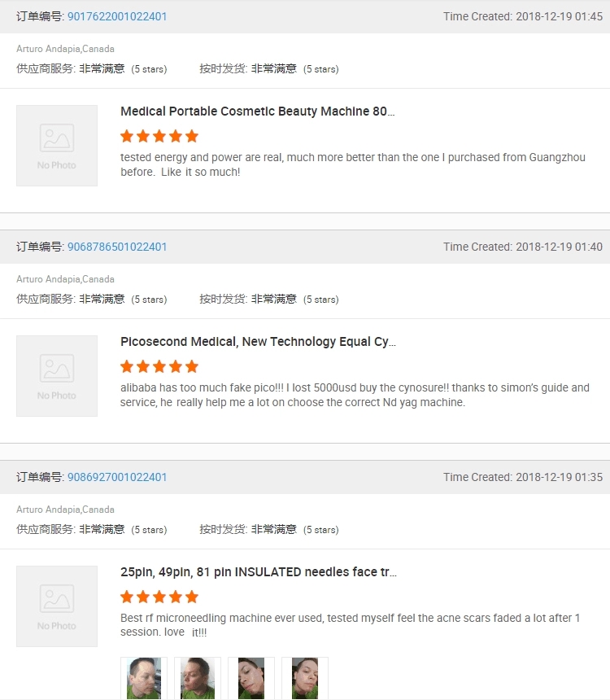Click the fifth star of the Picosecond Medical rating
The image size is (610, 700).
point(192,366)
